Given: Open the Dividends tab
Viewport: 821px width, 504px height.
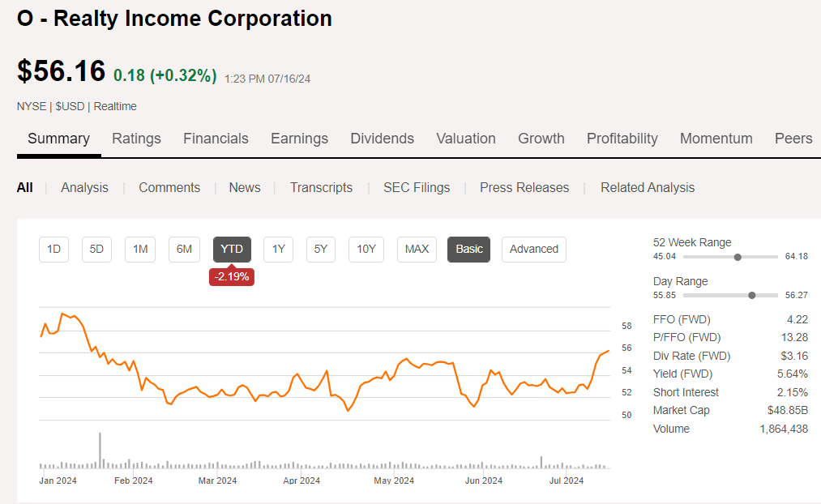Looking at the screenshot, I should [x=382, y=139].
